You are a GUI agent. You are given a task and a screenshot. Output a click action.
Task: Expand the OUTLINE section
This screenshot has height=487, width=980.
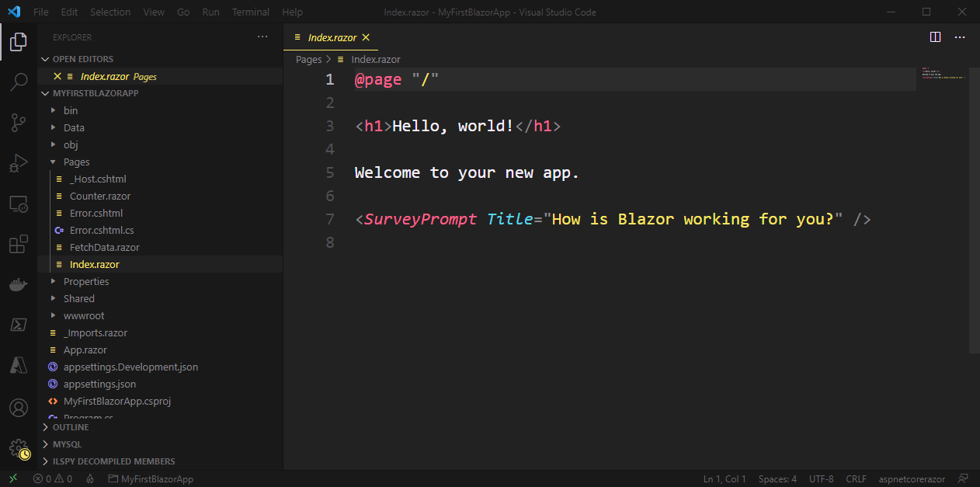(x=70, y=427)
